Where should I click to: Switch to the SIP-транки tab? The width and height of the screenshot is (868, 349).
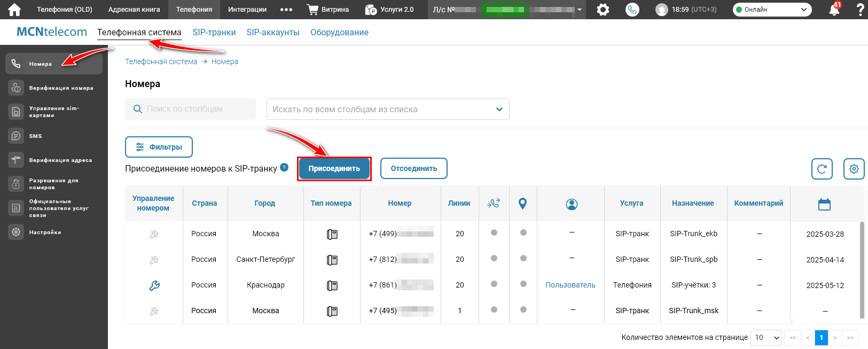coord(214,33)
